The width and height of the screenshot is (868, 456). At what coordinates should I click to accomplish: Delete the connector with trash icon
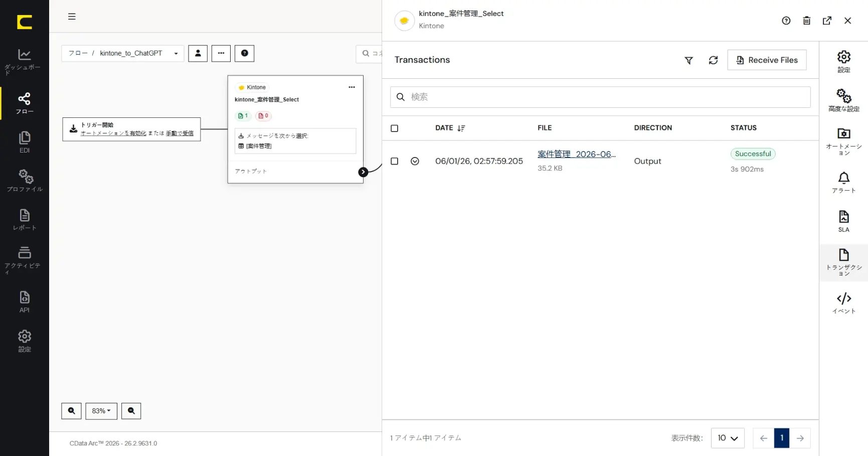(x=806, y=21)
